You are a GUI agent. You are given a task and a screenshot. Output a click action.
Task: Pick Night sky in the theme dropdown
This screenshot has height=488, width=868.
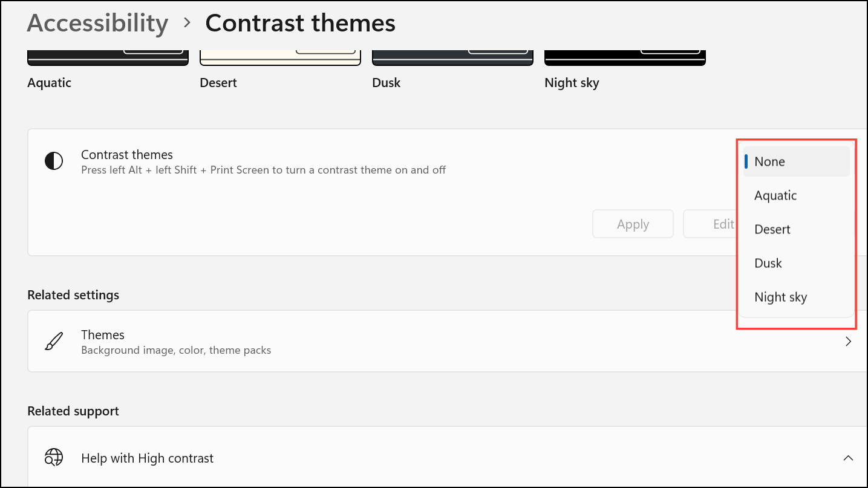coord(796,297)
